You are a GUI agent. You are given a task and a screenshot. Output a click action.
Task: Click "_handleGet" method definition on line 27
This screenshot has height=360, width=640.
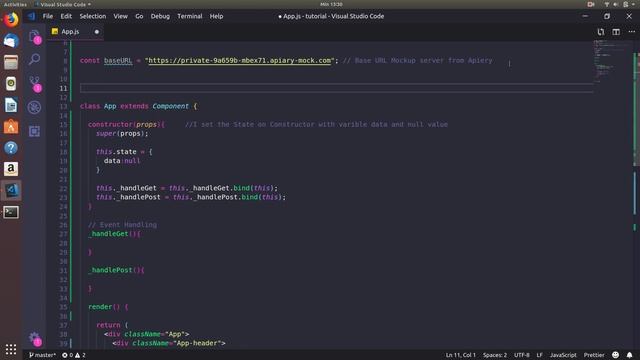tap(108, 234)
